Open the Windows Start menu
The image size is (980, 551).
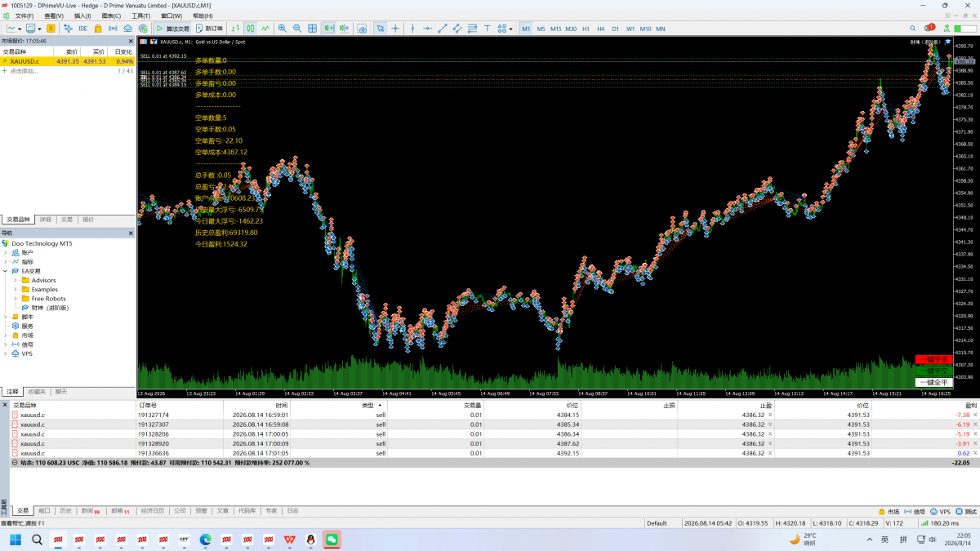point(16,540)
